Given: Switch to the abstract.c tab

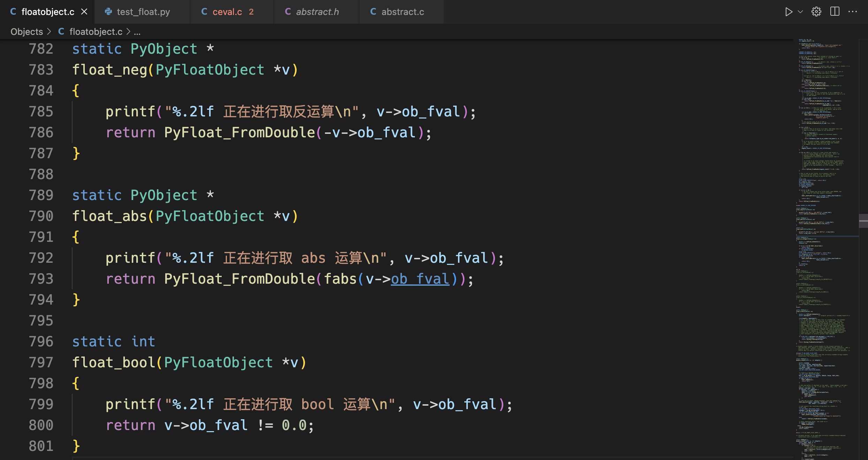Looking at the screenshot, I should coord(402,12).
